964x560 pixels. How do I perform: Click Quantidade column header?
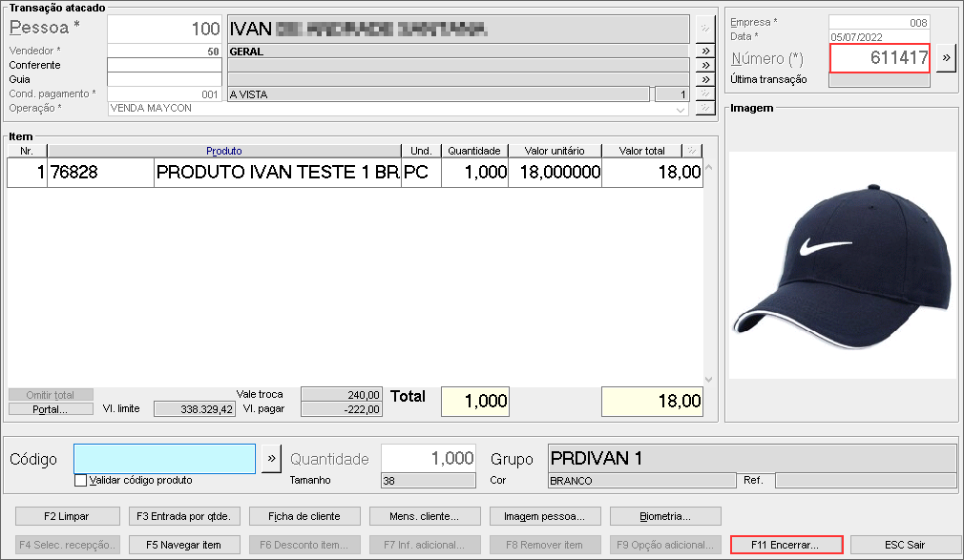coord(474,151)
